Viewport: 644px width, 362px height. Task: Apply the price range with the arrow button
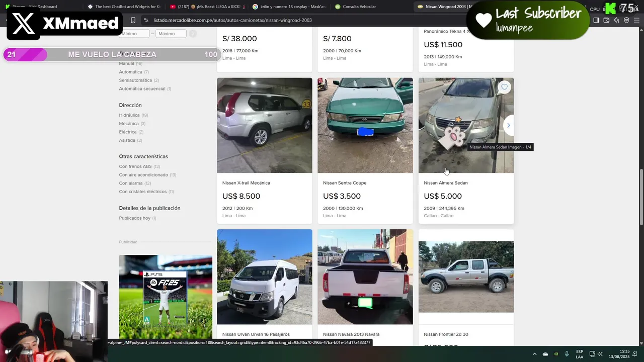point(193,34)
